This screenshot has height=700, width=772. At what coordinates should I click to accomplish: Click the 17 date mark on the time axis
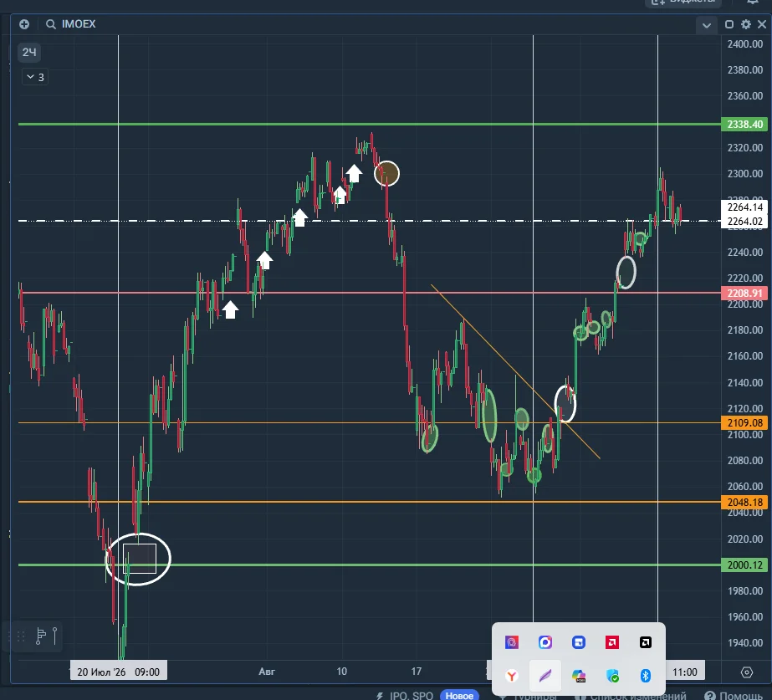(x=417, y=672)
